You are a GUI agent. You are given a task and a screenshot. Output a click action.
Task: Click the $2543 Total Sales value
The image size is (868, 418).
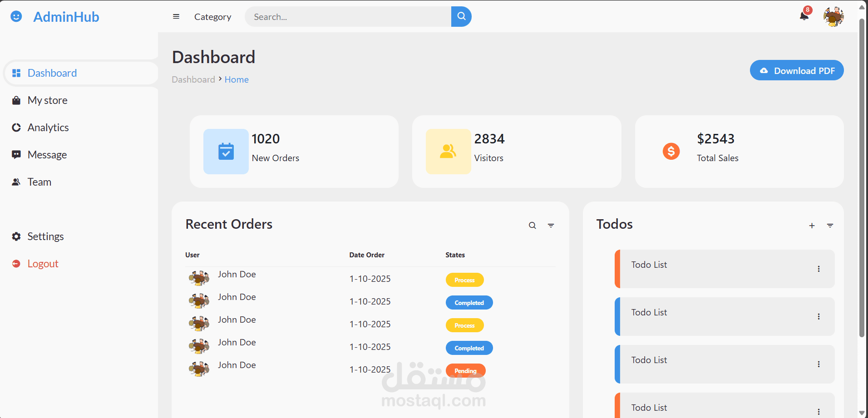pyautogui.click(x=715, y=139)
